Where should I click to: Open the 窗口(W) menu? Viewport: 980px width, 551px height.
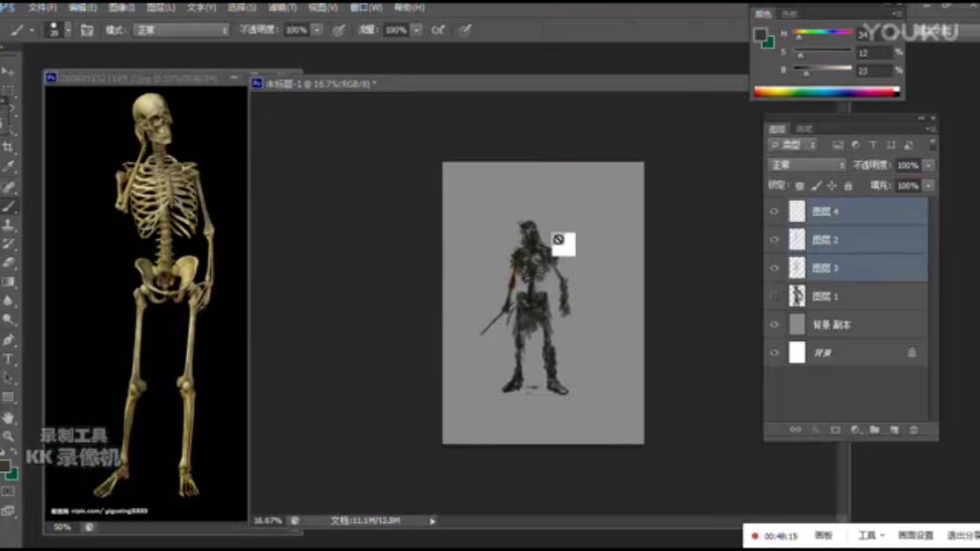pos(365,8)
